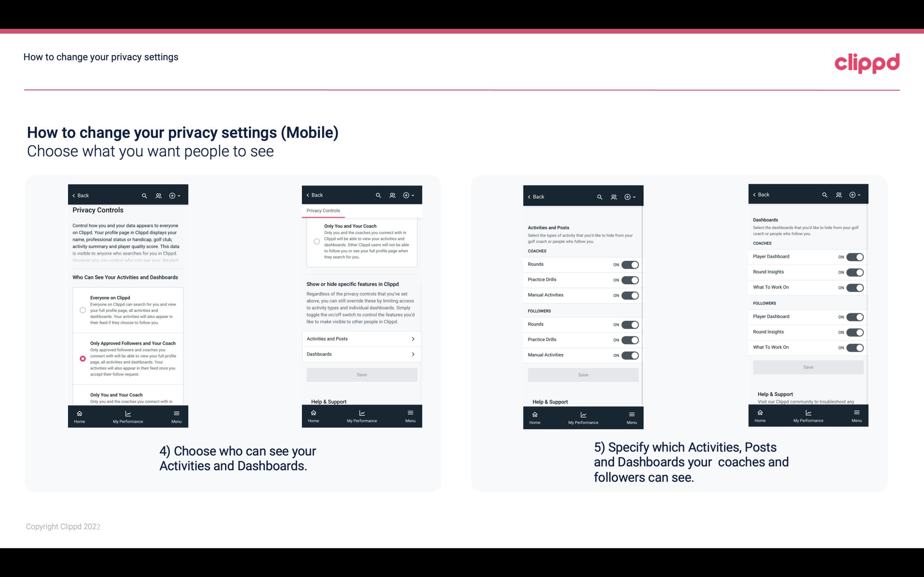Click Save button on Activities screen
The image size is (924, 577).
click(582, 374)
